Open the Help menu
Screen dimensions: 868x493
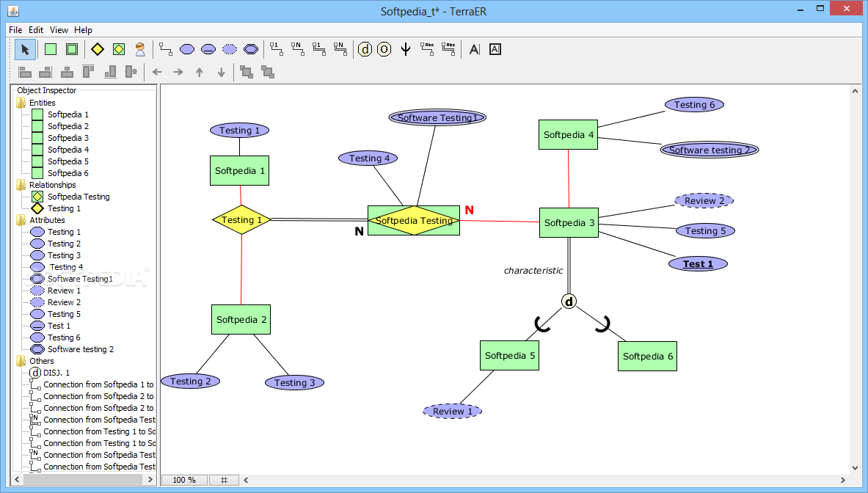pos(83,30)
